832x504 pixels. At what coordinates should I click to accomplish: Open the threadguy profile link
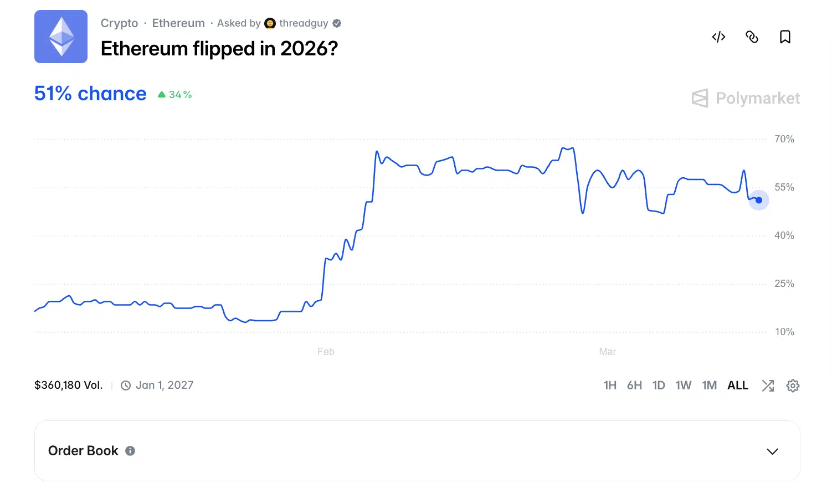(x=304, y=23)
